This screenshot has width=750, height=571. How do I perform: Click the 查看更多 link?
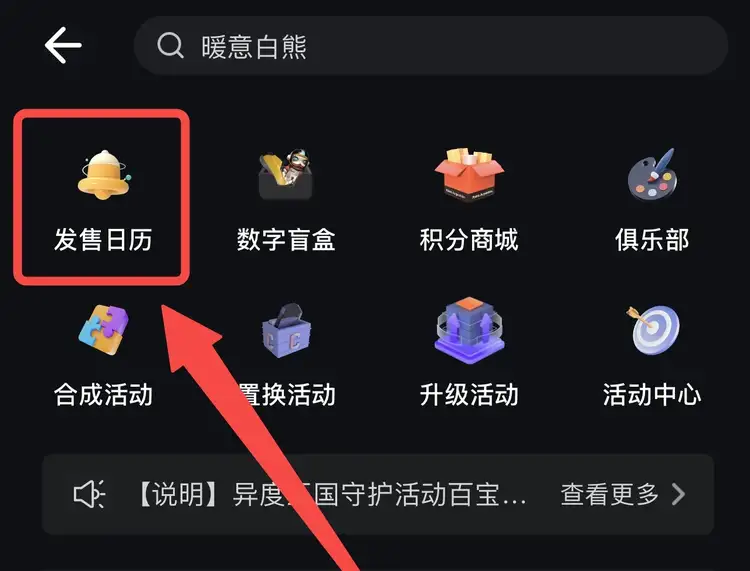(610, 494)
